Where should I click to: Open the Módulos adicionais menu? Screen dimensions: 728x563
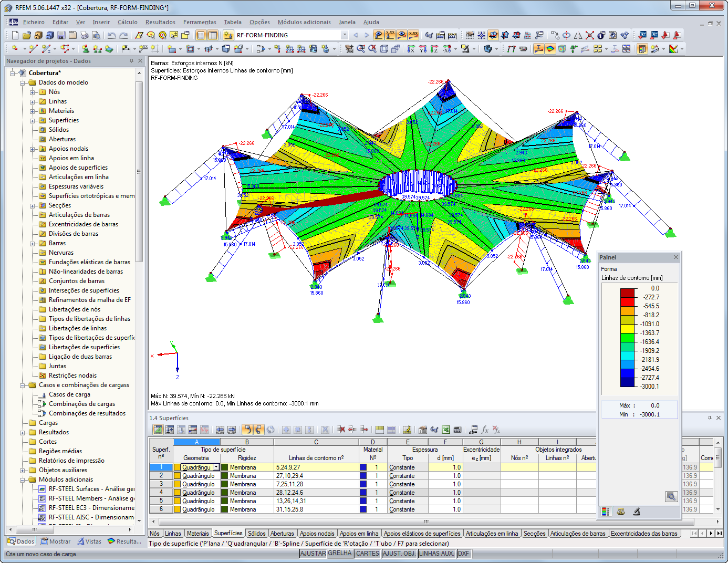[x=304, y=22]
